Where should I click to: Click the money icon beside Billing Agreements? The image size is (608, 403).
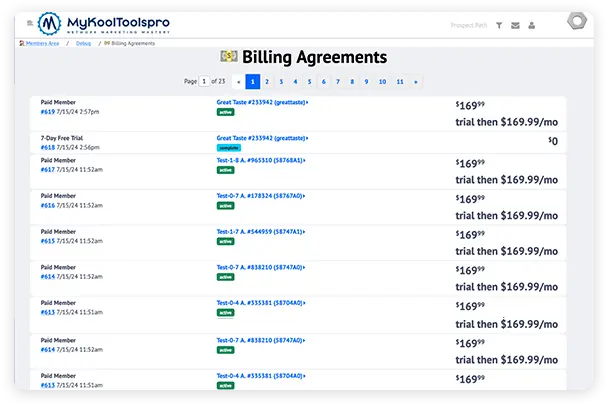click(229, 58)
